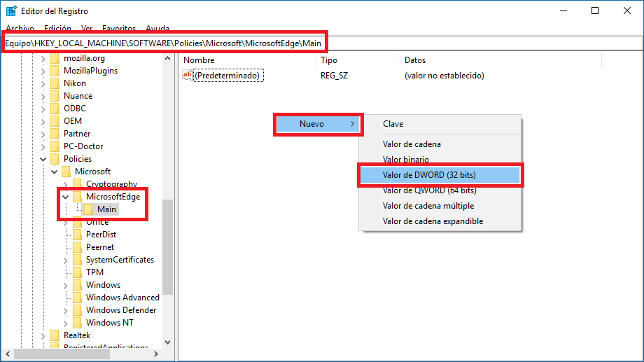This screenshot has width=644, height=362.
Task: Click the OEM folder icon
Action: [x=55, y=121]
